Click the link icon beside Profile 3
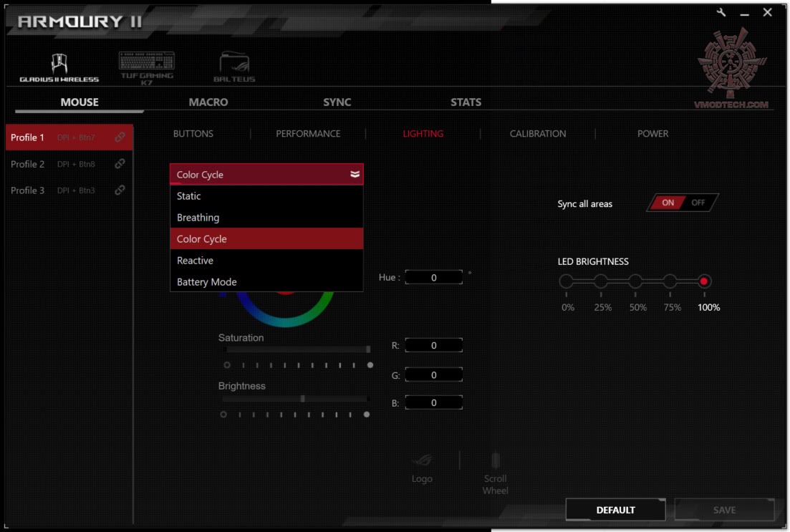Screen dimensions: 790x532 [x=120, y=190]
